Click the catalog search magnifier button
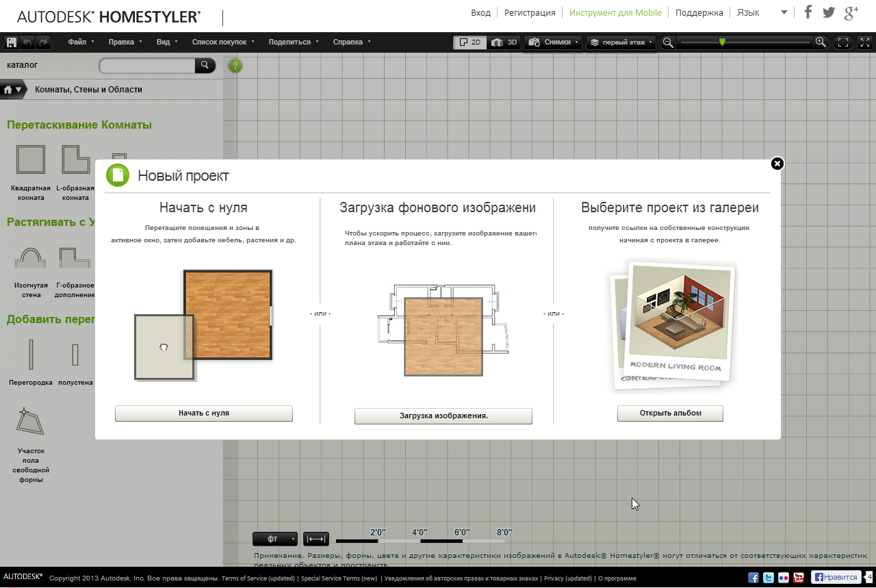The image size is (876, 588). click(205, 66)
